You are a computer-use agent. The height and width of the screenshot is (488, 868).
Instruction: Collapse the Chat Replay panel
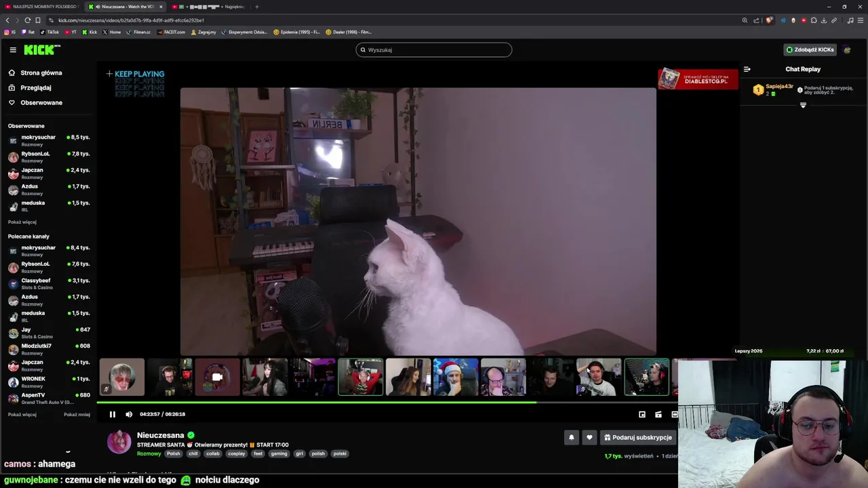(747, 69)
